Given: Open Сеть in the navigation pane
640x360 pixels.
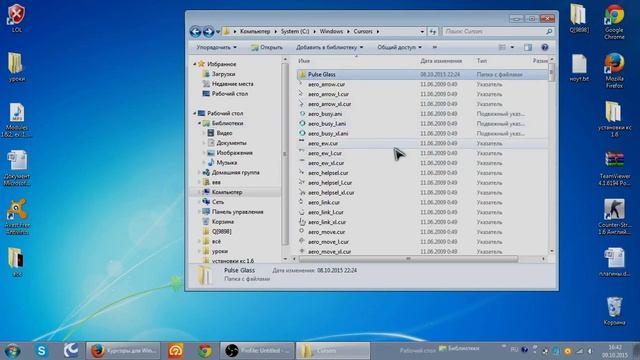Looking at the screenshot, I should point(218,202).
